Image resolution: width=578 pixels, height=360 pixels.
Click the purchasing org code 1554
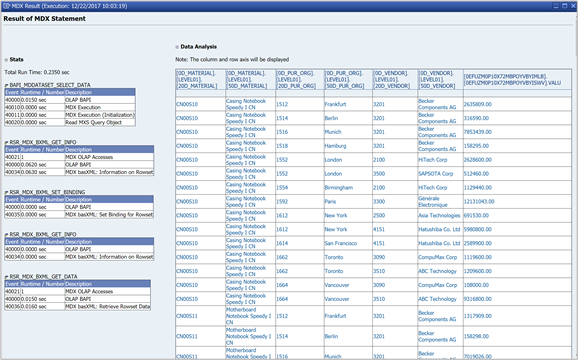coord(282,188)
